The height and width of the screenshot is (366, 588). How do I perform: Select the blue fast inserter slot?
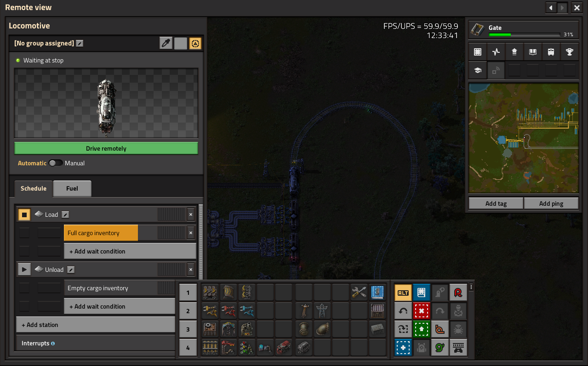[247, 310]
